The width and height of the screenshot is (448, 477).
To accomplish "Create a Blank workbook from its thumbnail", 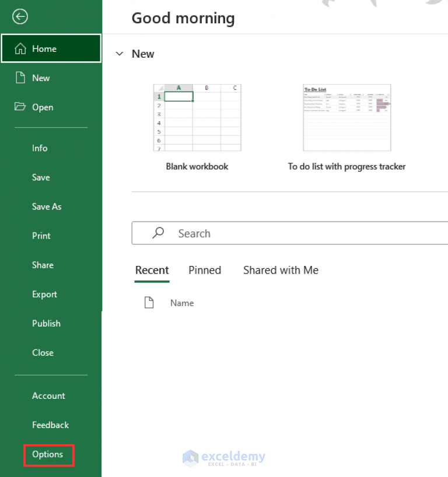I will (x=197, y=117).
